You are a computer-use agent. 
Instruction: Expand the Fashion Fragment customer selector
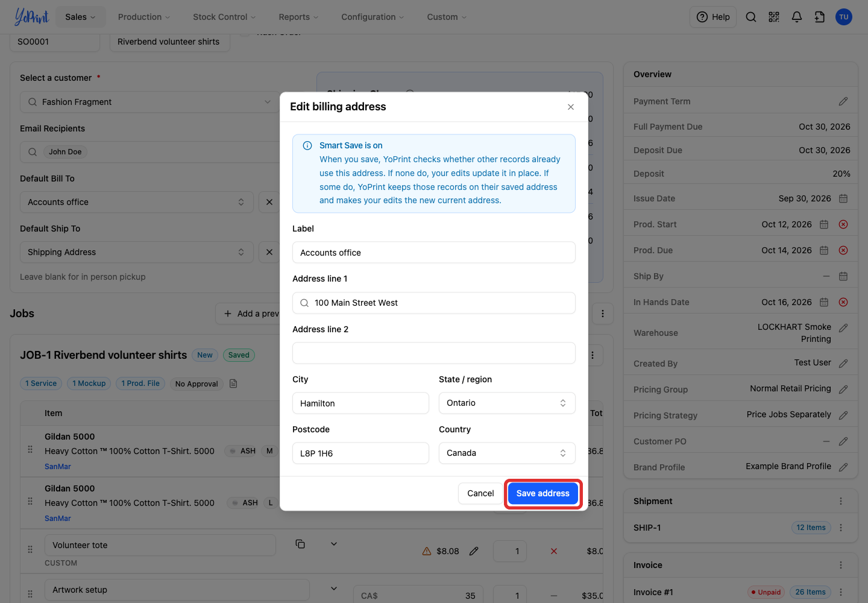(x=149, y=102)
